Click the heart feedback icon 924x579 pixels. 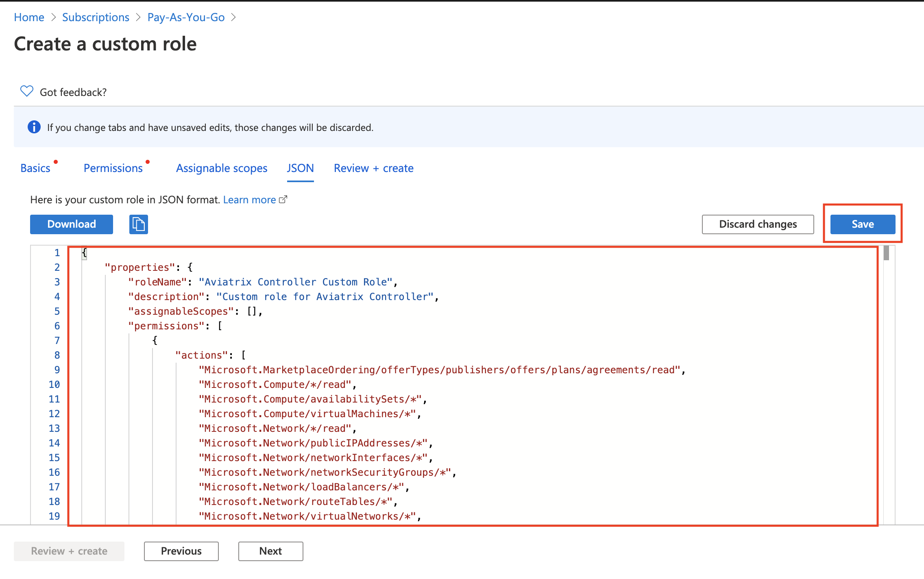tap(27, 91)
